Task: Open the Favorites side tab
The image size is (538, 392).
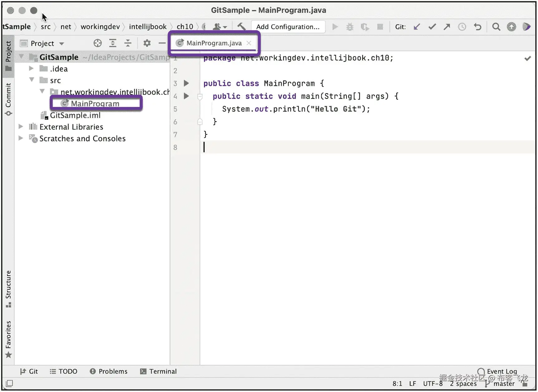Action: pos(8,339)
